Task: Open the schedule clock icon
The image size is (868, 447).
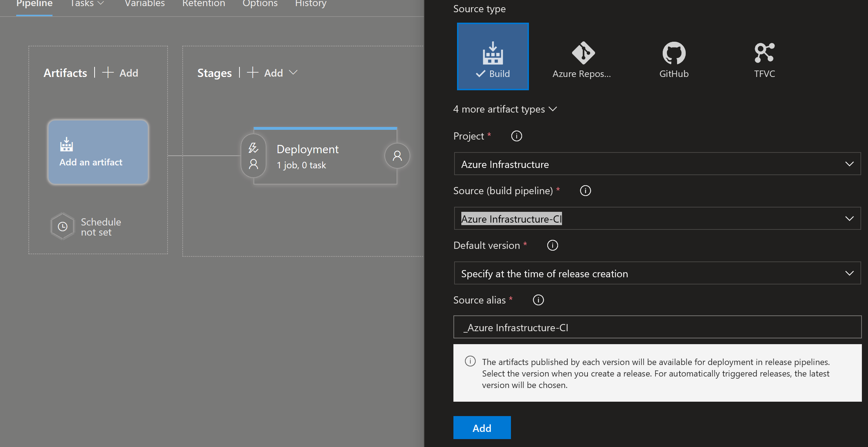Action: click(63, 227)
